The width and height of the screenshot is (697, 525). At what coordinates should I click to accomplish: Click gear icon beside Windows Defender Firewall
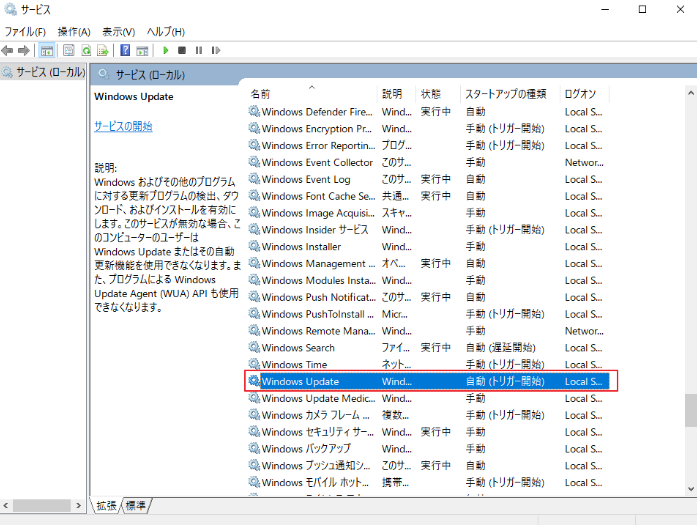click(x=254, y=111)
